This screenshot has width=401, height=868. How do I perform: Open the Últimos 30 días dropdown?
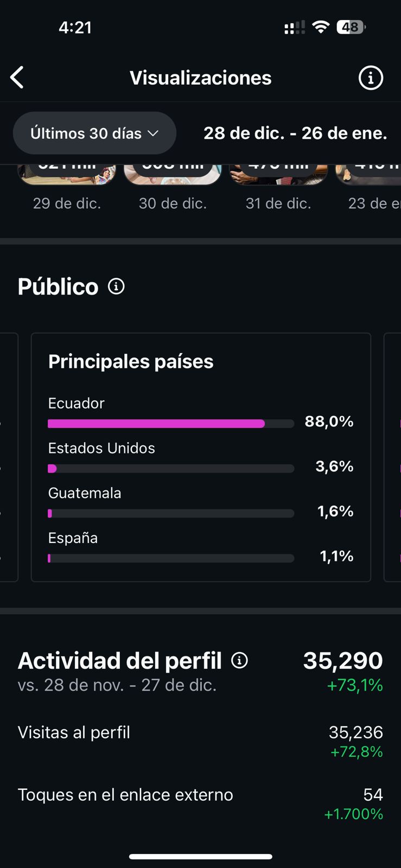pos(94,133)
